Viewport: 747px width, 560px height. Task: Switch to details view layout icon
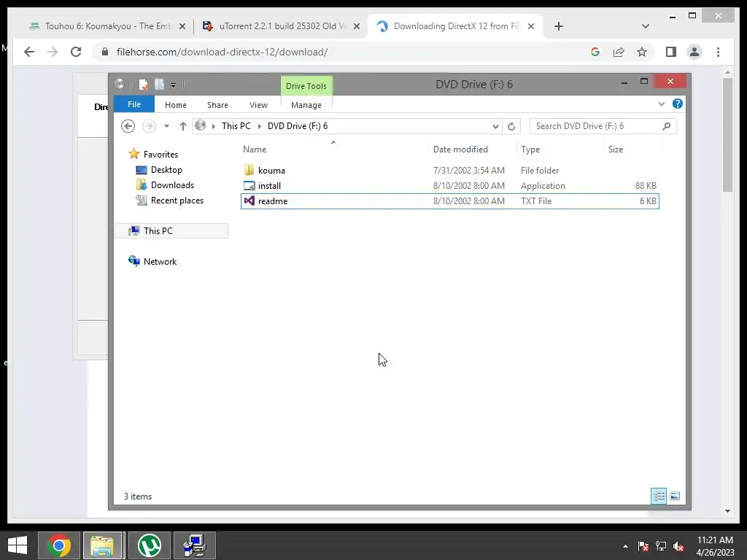pos(659,496)
